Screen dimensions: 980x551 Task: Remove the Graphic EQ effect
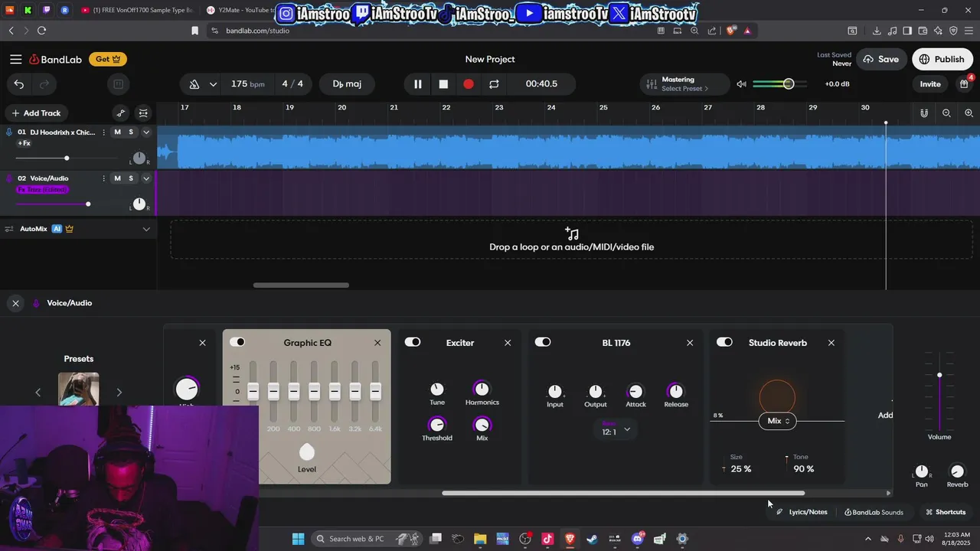pyautogui.click(x=377, y=343)
